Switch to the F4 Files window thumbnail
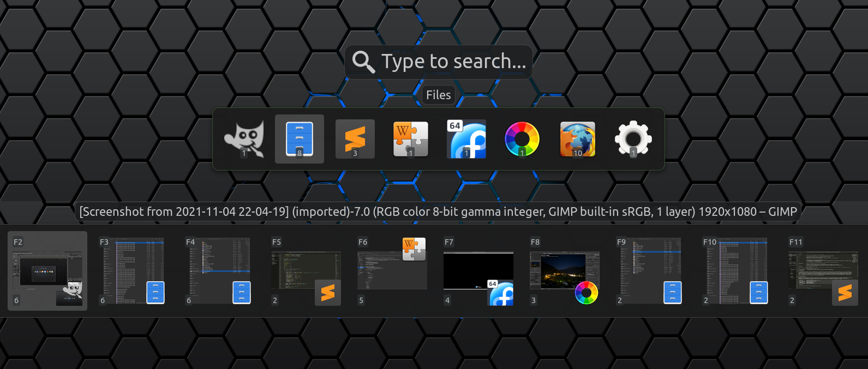The image size is (868, 369). coord(218,271)
